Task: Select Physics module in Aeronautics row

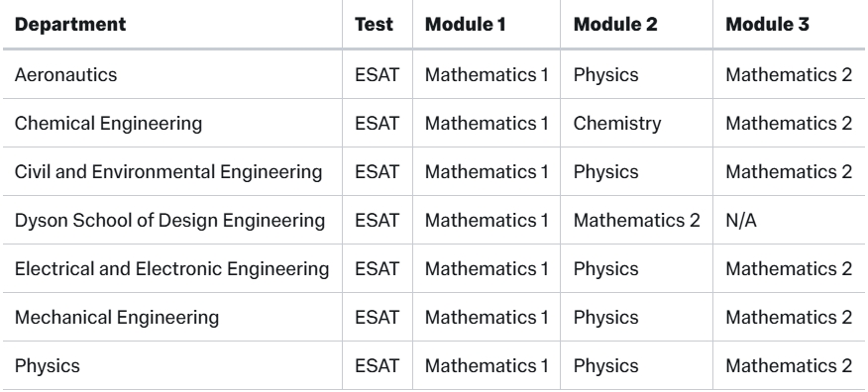Action: [x=605, y=74]
